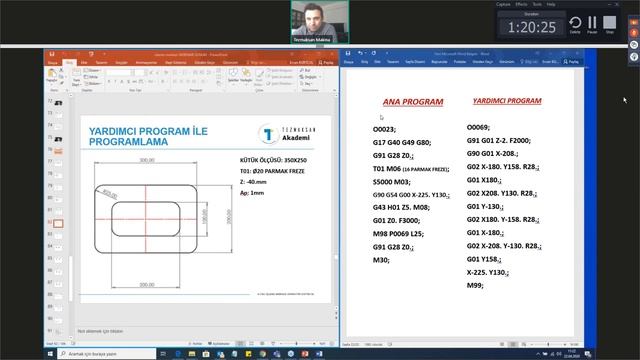Open File Explorer from taskbar
The width and height of the screenshot is (640, 360).
pyautogui.click(x=191, y=354)
